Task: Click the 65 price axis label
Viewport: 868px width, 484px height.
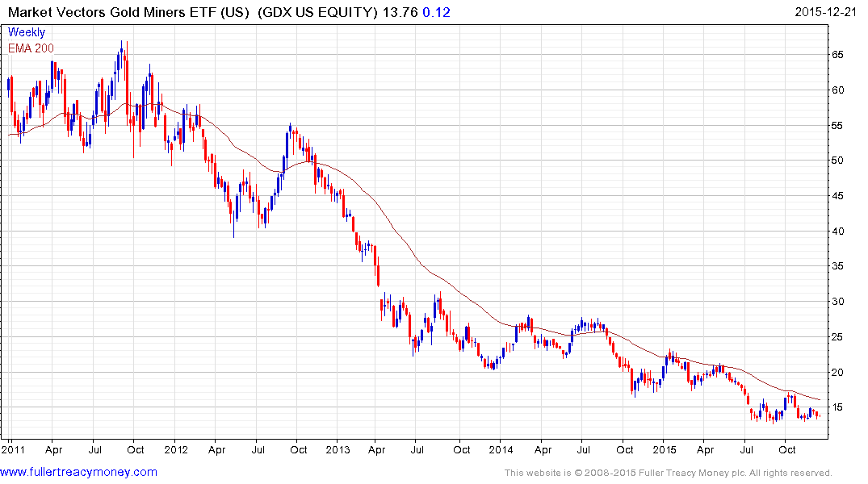Action: [x=837, y=55]
